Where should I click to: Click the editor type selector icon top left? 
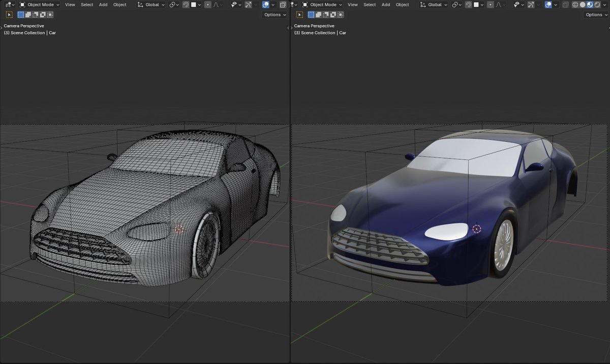click(8, 5)
